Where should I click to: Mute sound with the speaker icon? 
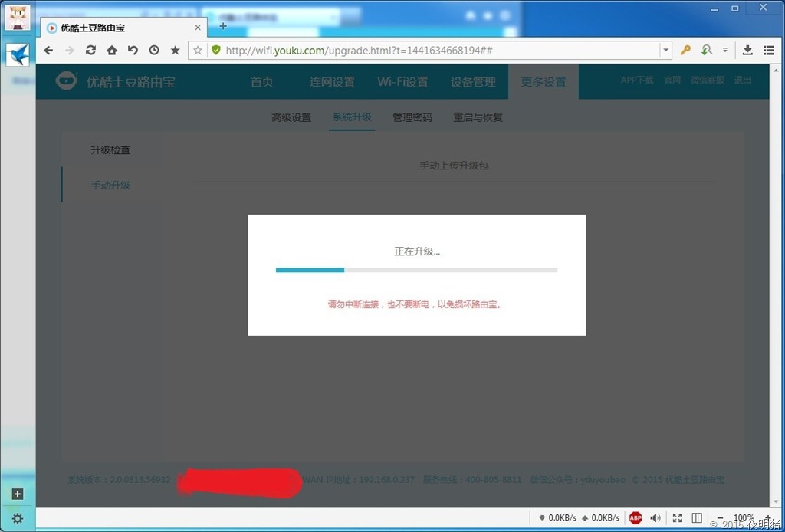[655, 518]
